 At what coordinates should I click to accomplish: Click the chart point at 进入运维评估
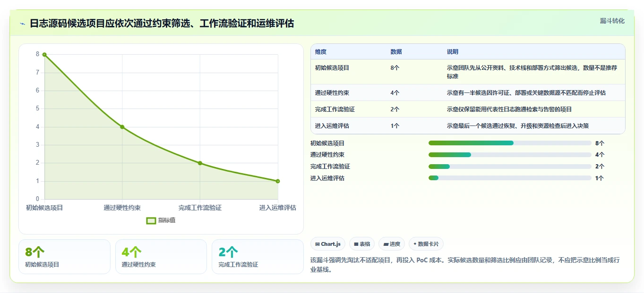click(278, 181)
